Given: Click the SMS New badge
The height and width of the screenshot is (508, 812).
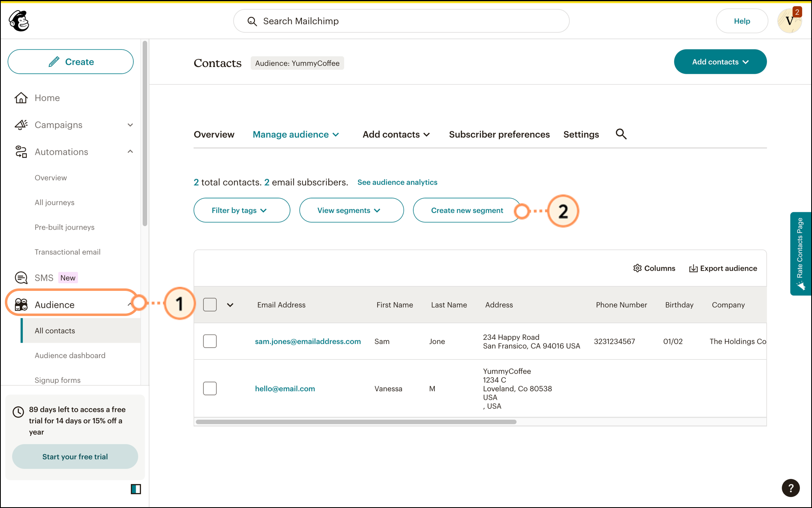Looking at the screenshot, I should (x=68, y=278).
